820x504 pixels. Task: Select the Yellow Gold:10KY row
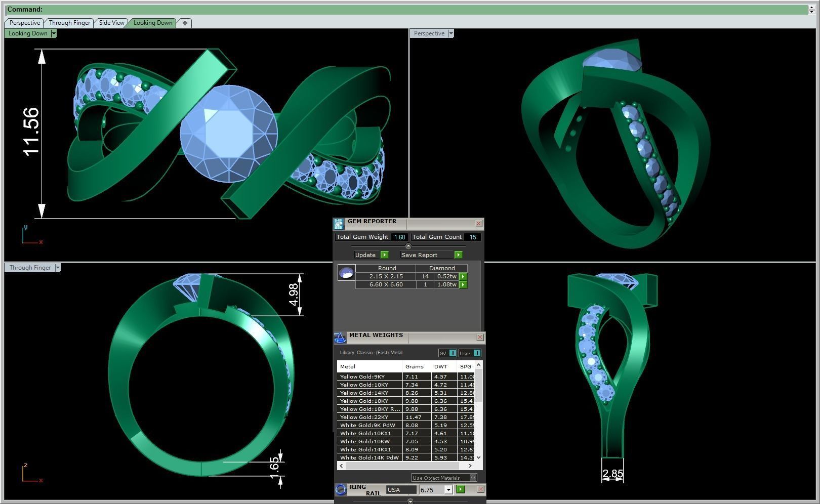(x=406, y=385)
